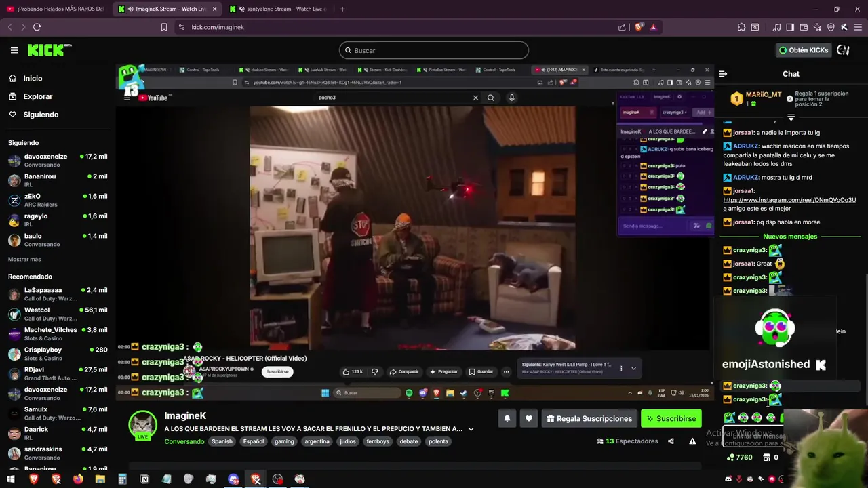Bookmark this page in address bar

coord(163,27)
